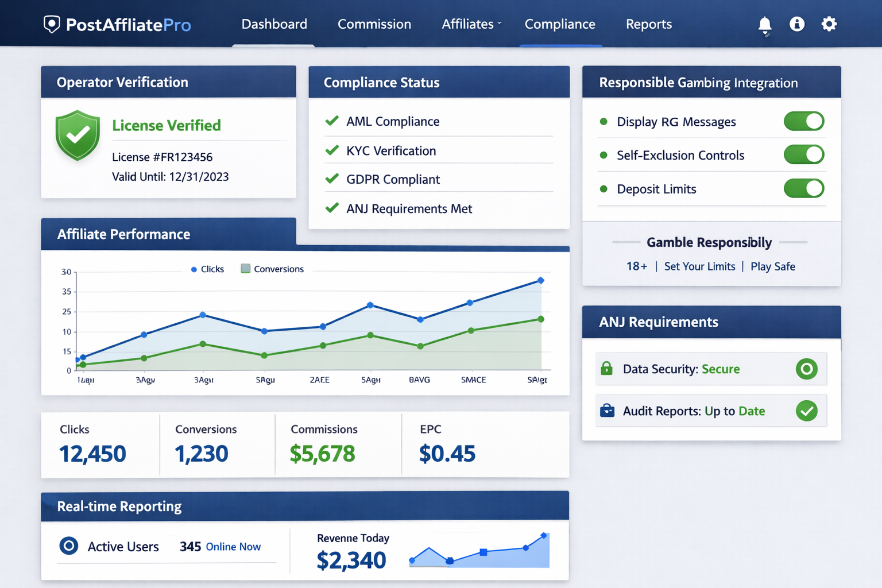This screenshot has width=882, height=588.
Task: Click the lock icon beside Data Security
Action: [607, 369]
